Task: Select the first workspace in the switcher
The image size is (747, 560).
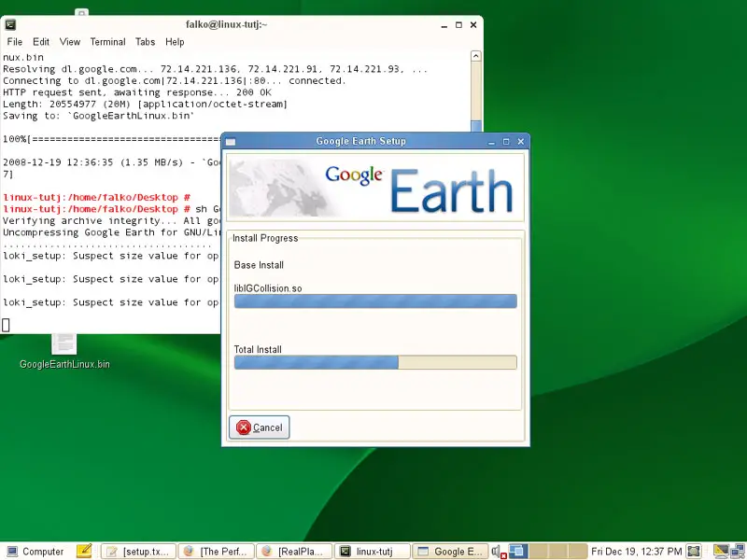Action: tap(517, 551)
